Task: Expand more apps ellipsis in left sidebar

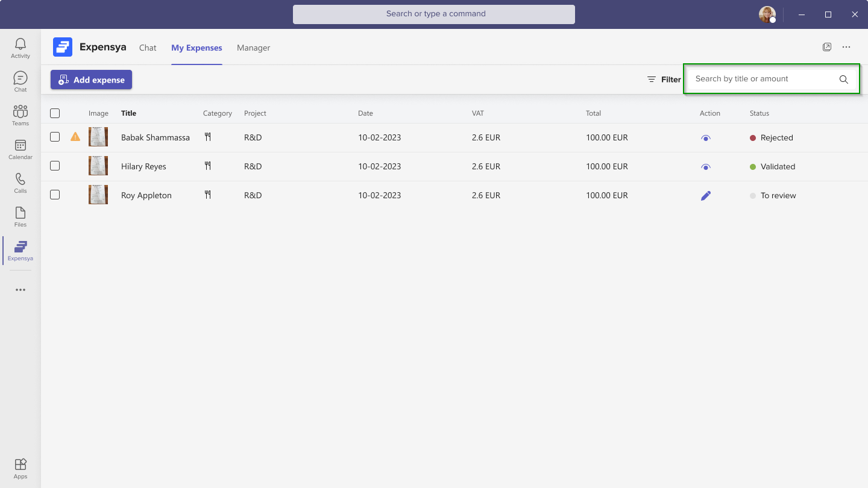Action: (x=20, y=290)
